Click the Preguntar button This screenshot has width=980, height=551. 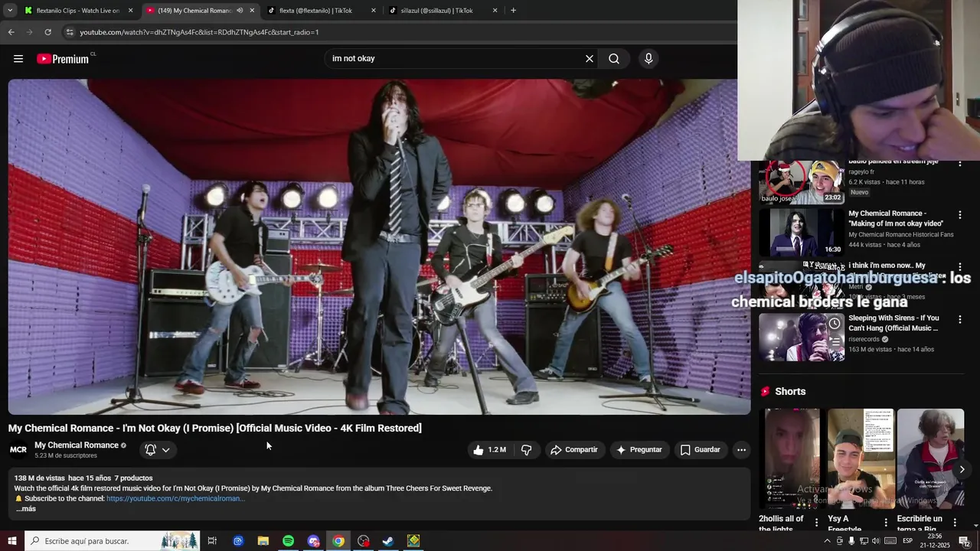(x=639, y=450)
